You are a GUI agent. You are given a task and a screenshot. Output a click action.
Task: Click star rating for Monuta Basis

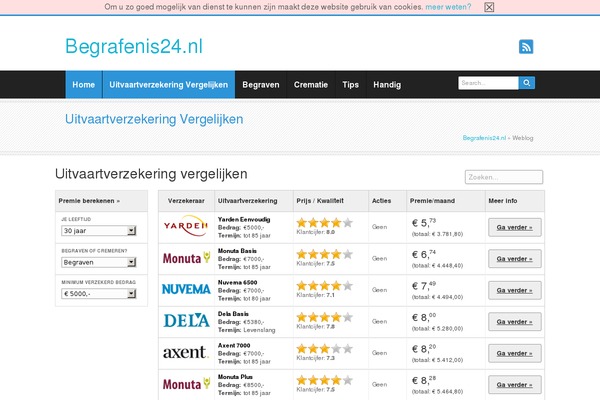point(324,254)
